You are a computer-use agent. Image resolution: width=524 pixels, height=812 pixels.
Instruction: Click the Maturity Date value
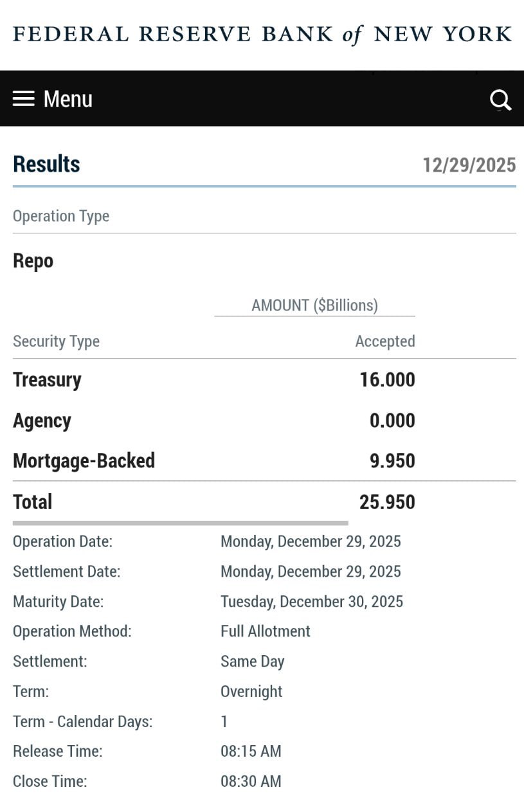tap(311, 602)
